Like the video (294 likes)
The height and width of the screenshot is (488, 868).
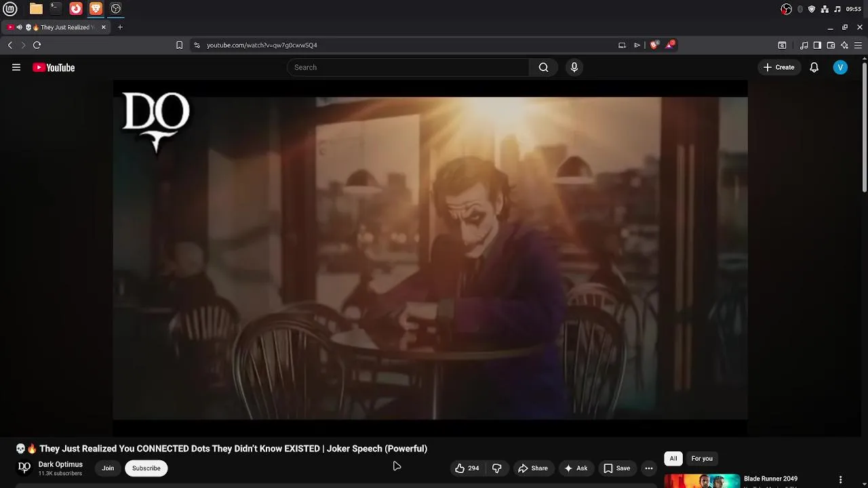(467, 468)
